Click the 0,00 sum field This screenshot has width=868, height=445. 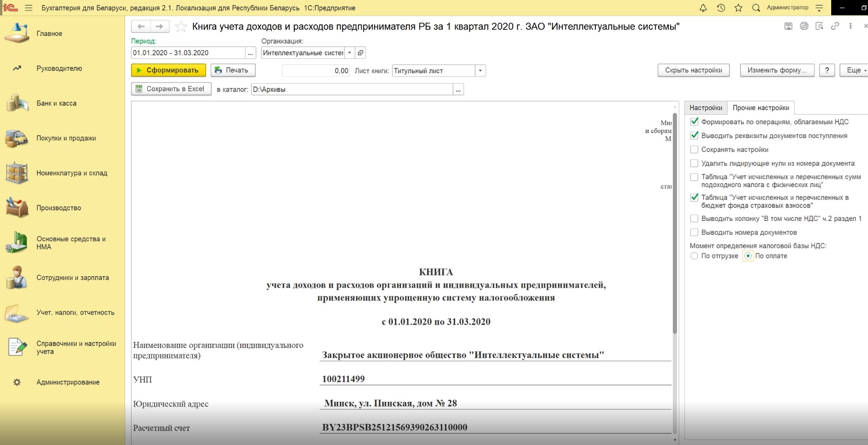click(316, 71)
